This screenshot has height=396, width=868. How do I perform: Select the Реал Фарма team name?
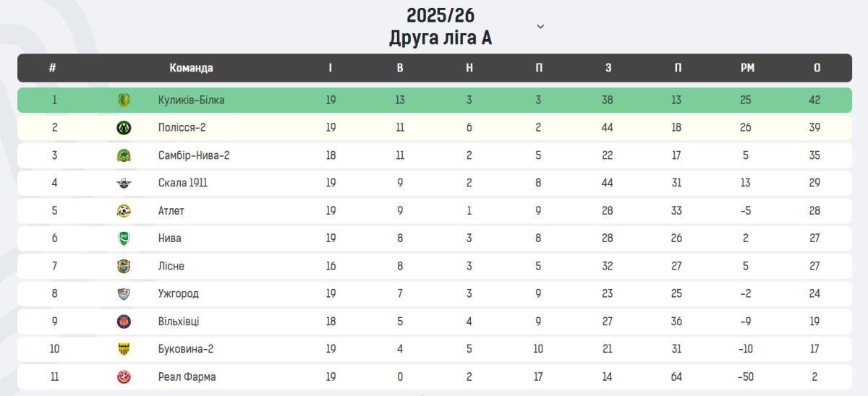click(x=187, y=376)
